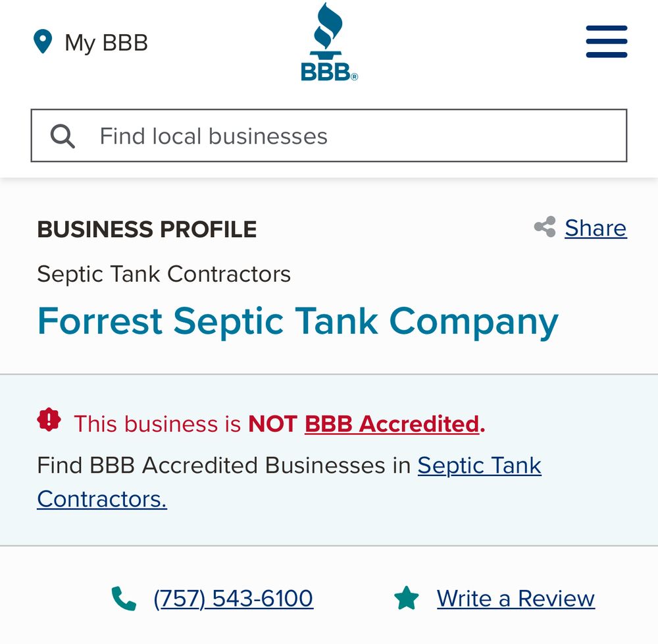
Task: Click the location pin icon
Action: [x=42, y=42]
